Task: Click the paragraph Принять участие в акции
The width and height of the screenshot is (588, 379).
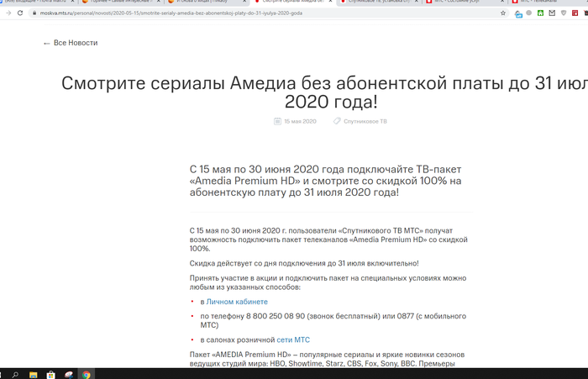Action: pos(328,282)
